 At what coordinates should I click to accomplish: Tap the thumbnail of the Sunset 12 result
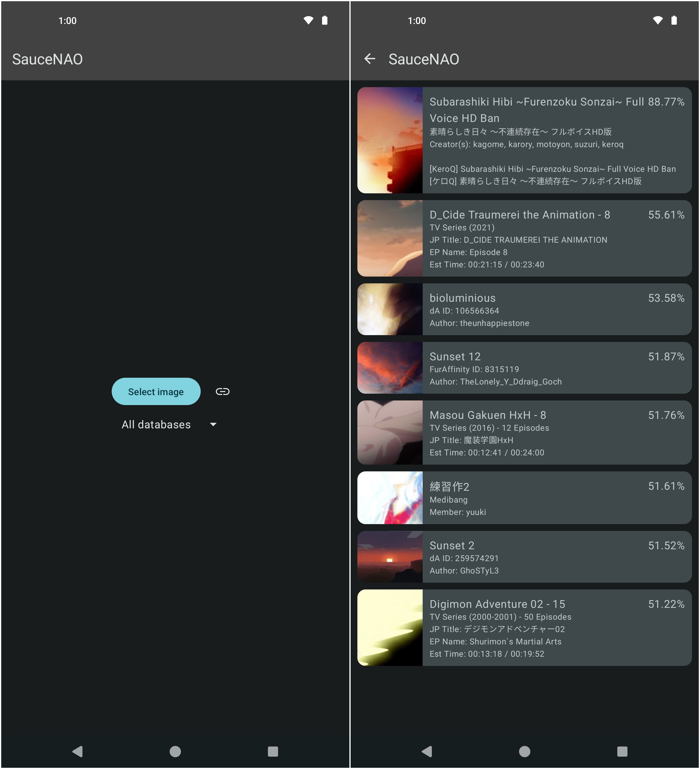pos(390,367)
